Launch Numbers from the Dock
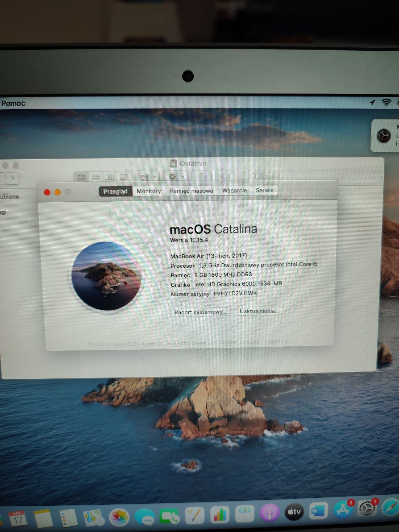This screenshot has height=532, width=399. [x=219, y=514]
